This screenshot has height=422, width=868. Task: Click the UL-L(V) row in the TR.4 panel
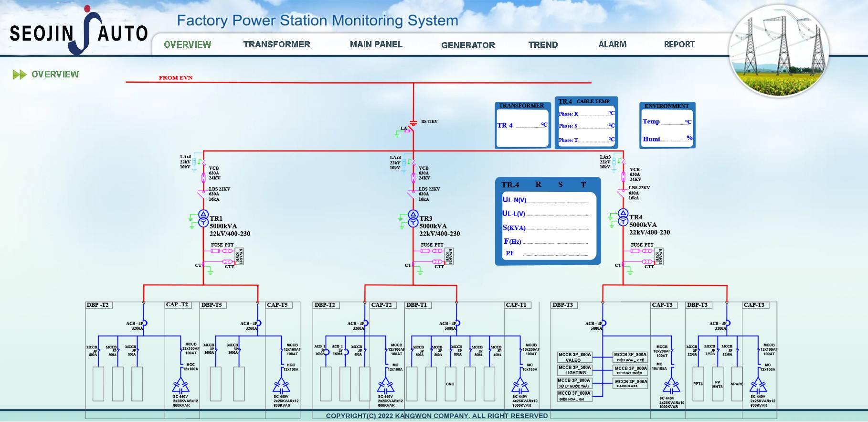pos(546,214)
